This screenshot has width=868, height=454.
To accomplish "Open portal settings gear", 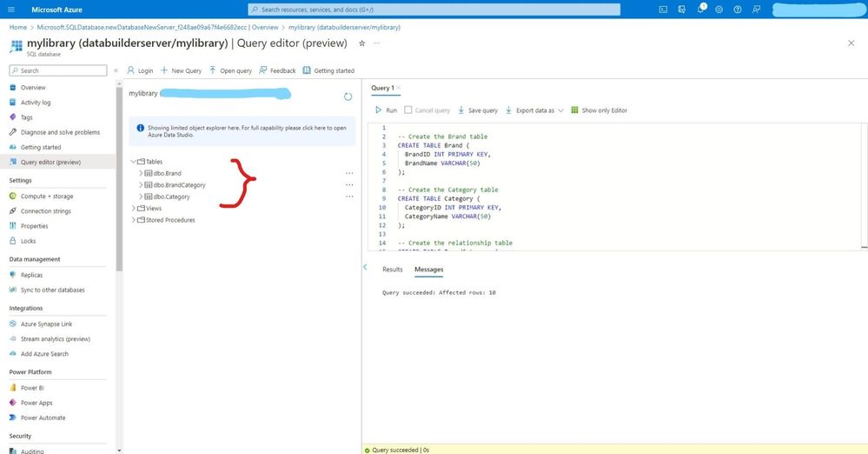I will pos(719,10).
